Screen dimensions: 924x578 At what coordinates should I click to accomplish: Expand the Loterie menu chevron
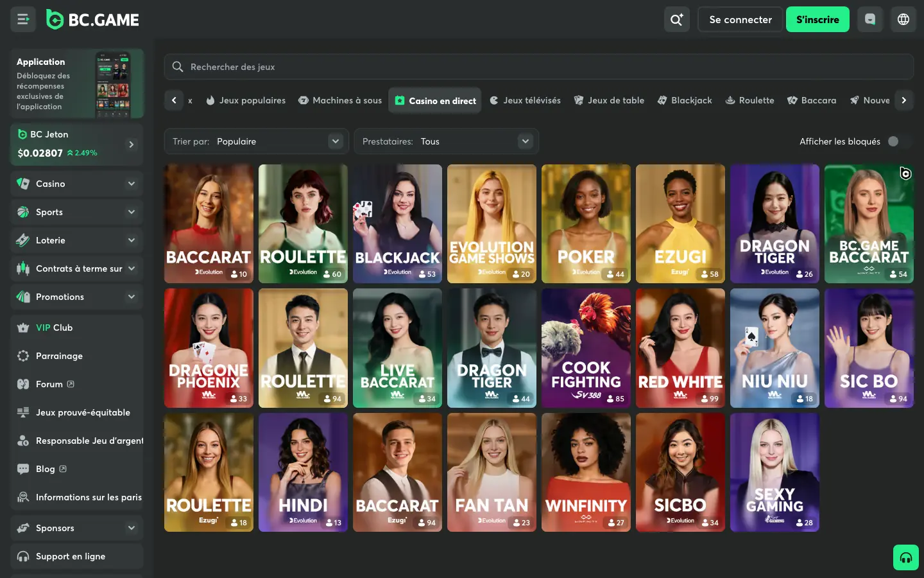pyautogui.click(x=132, y=240)
